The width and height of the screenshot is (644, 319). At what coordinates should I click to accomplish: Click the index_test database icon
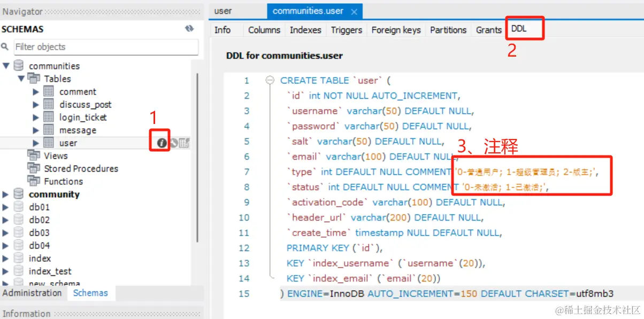19,271
